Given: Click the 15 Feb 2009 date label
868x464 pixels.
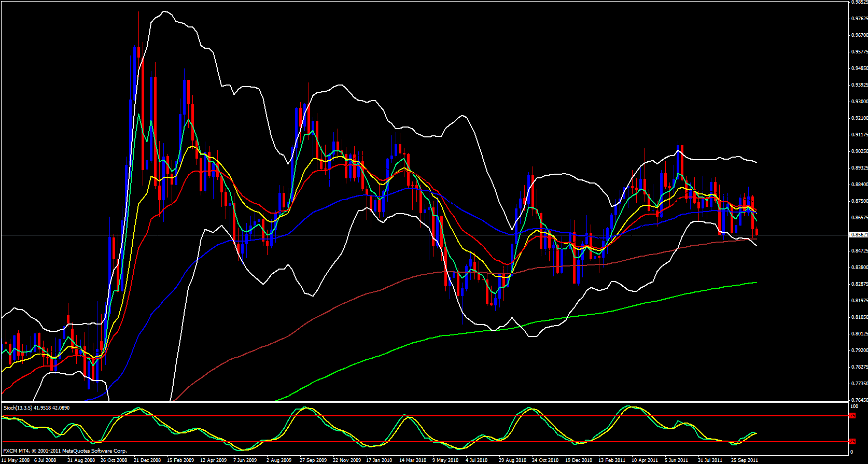Looking at the screenshot, I should 180,460.
